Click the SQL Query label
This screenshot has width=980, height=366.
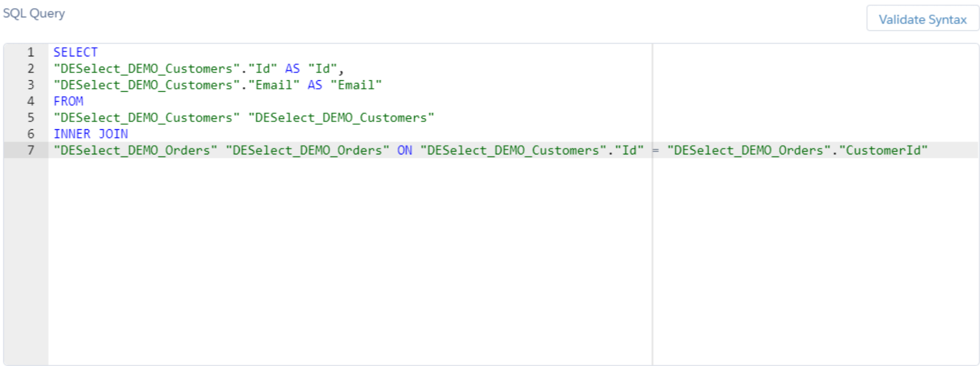coord(34,14)
